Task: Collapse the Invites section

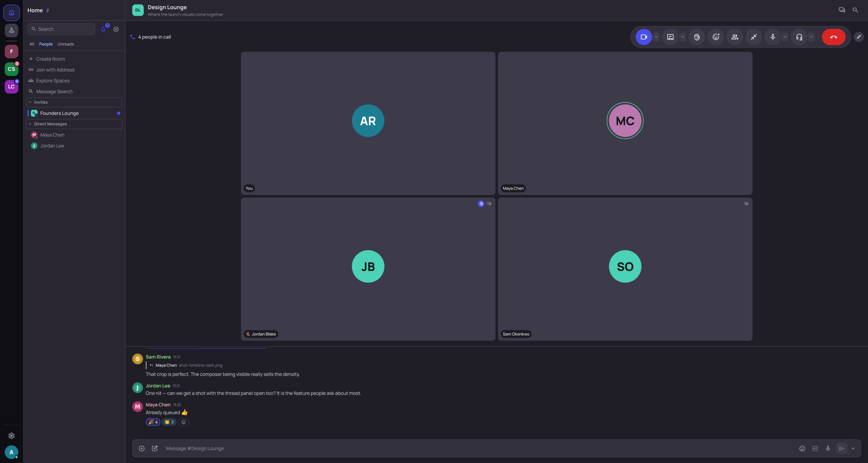Action: [75, 102]
